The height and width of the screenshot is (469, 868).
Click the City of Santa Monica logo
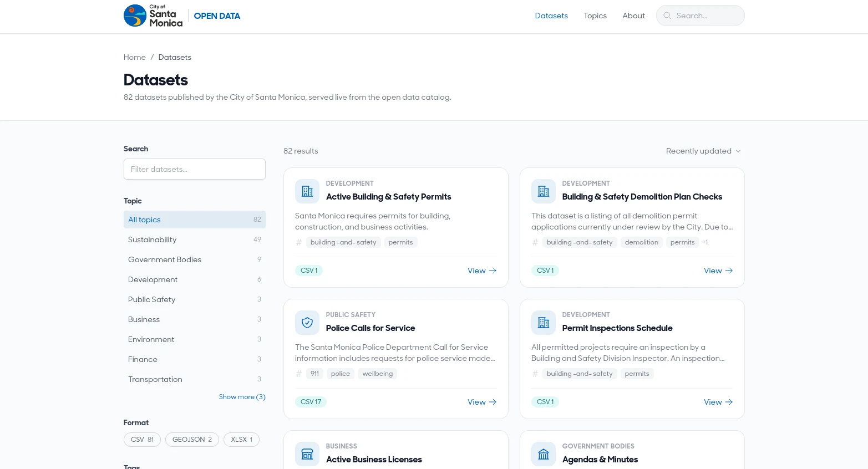coord(153,16)
